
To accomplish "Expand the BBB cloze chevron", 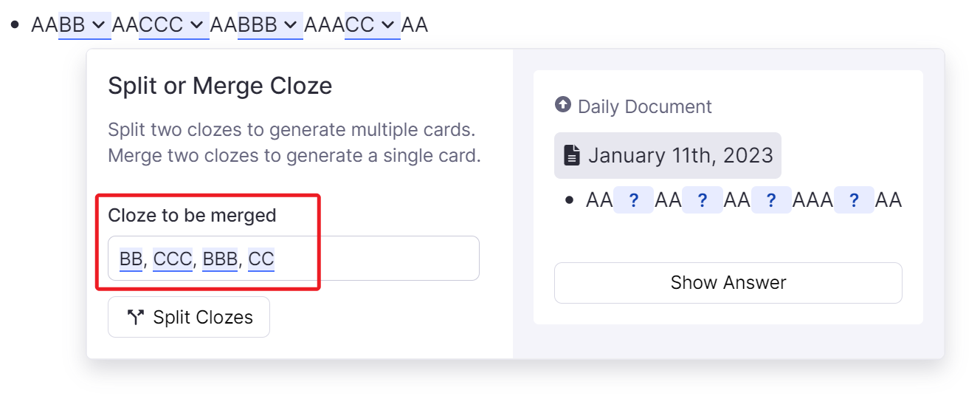I will click(x=291, y=25).
